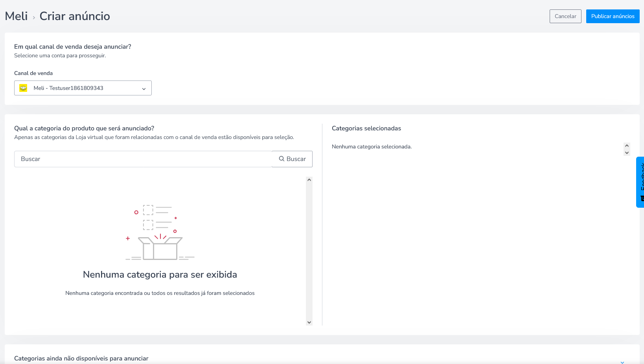
Task: Click the Cancelar button
Action: coord(565,16)
